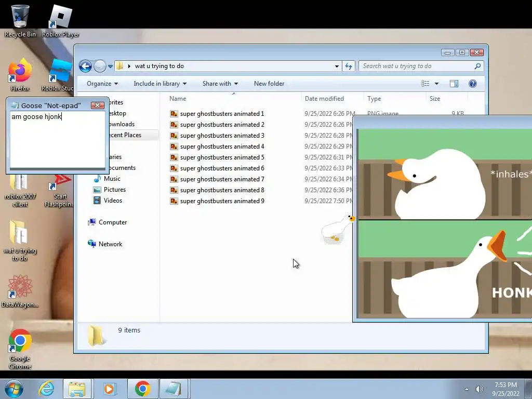
Task: Open the Share with menu
Action: [220, 84]
